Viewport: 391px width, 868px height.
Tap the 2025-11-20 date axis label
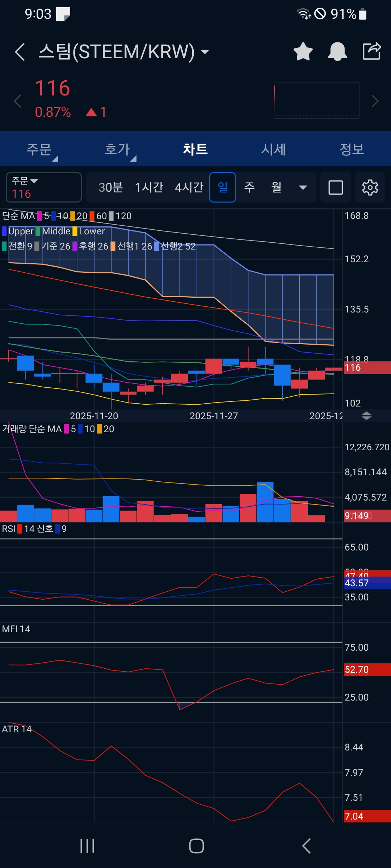pyautogui.click(x=94, y=416)
